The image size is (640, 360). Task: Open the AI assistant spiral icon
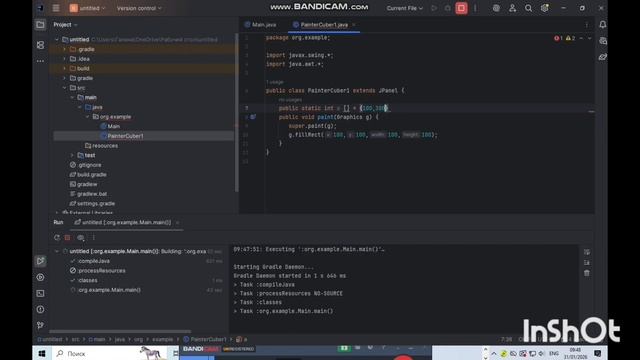[496, 8]
